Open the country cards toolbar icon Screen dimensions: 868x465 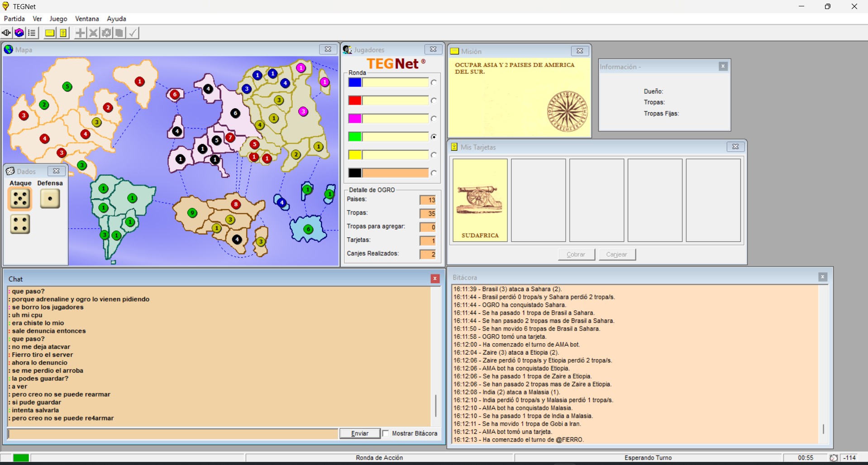click(63, 33)
